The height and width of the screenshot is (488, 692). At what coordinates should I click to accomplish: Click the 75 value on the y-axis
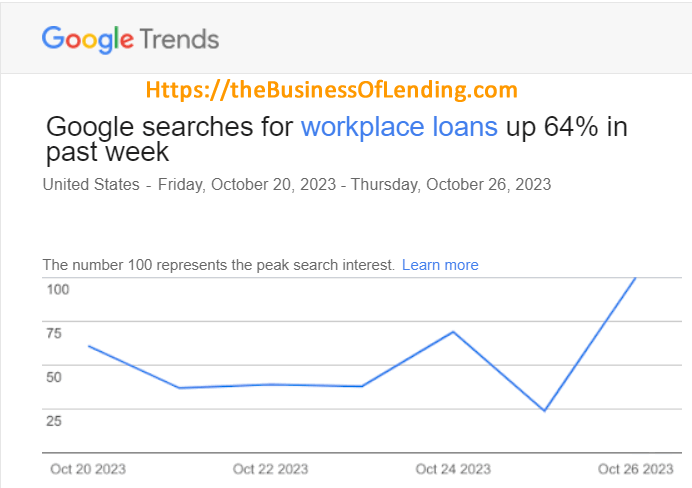(x=54, y=333)
